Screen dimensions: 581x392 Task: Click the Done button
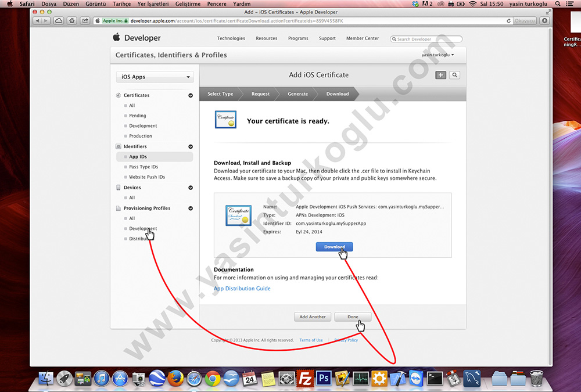point(353,317)
